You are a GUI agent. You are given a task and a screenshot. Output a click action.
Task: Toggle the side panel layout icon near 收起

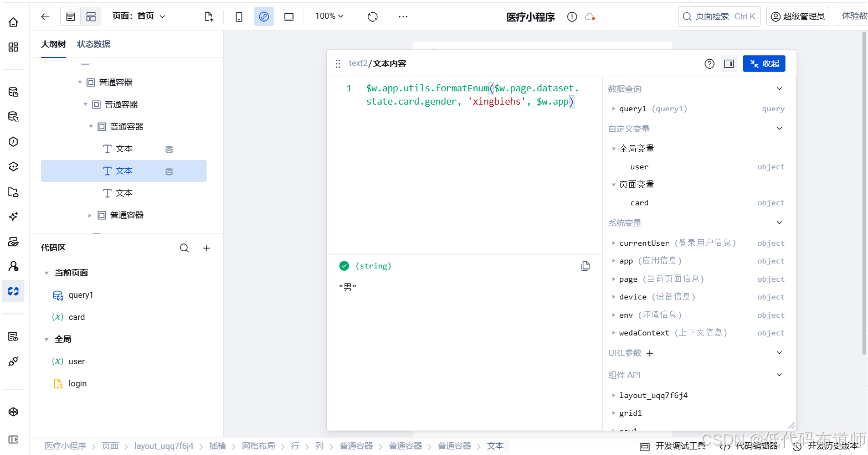pos(728,63)
